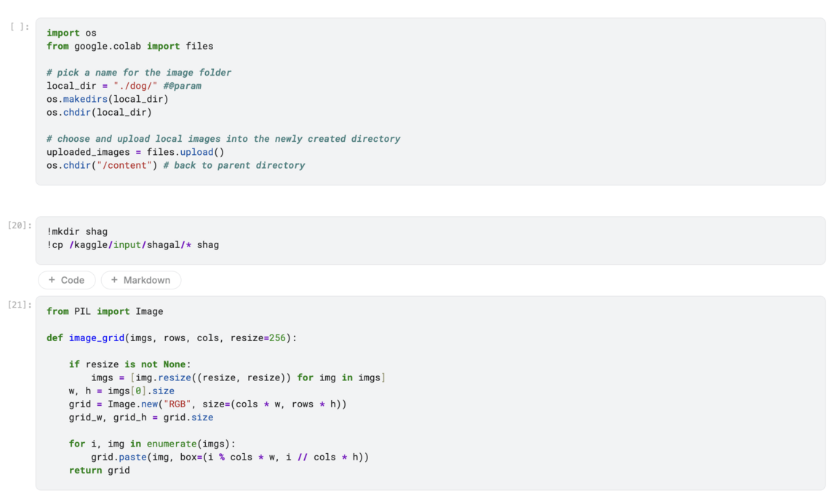
Task: Click the "+ Markdown" button
Action: tap(141, 280)
